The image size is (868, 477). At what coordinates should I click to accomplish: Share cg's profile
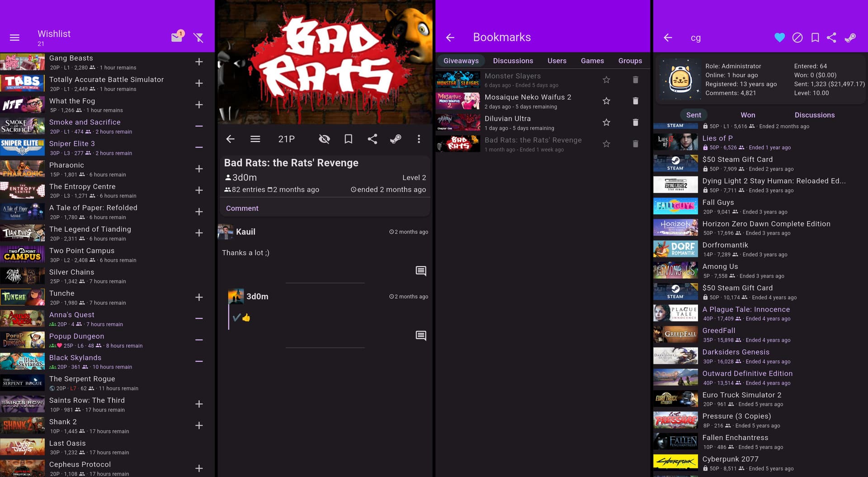tap(832, 37)
